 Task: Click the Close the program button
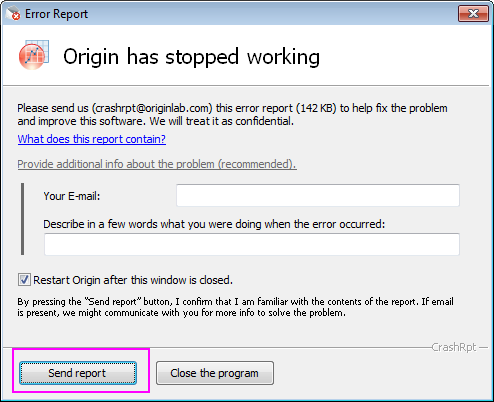click(215, 373)
